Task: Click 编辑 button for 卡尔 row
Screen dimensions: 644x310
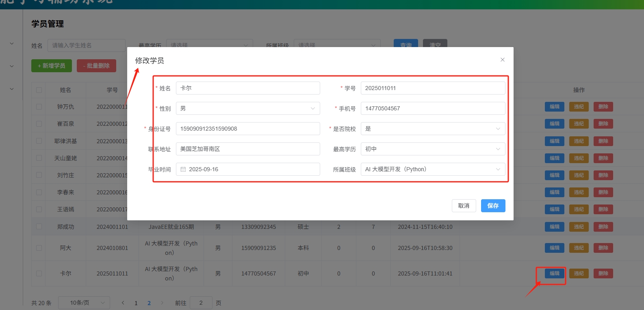Action: click(554, 273)
